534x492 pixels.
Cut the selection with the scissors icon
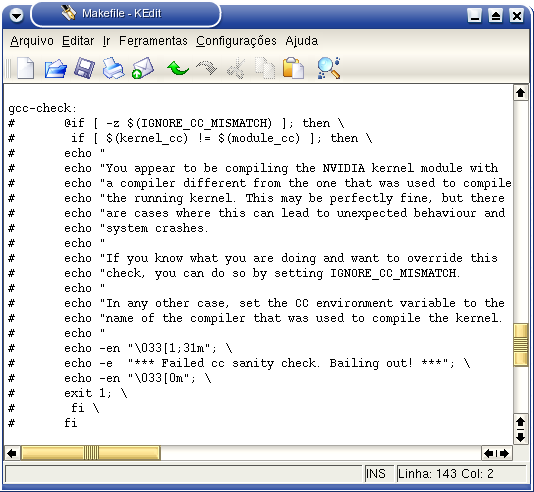[x=236, y=68]
